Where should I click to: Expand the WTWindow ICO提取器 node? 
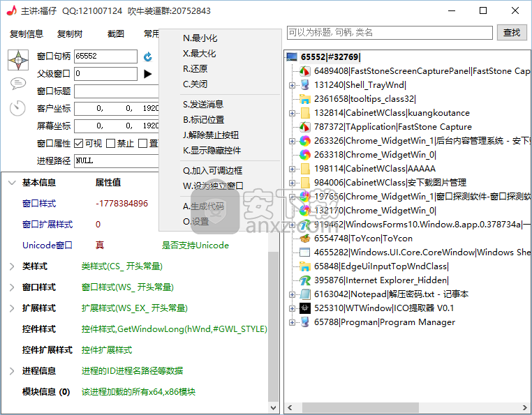(292, 308)
